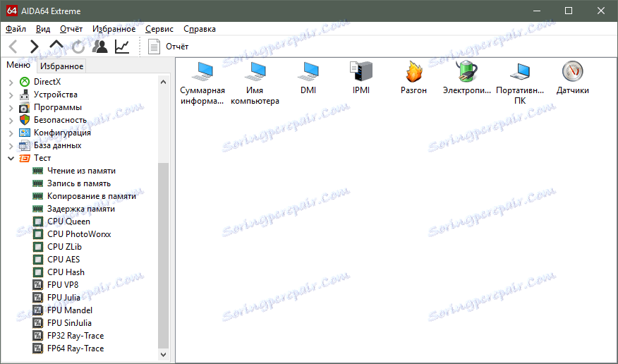
Task: Go back with the left arrow toolbar icon
Action: click(13, 47)
